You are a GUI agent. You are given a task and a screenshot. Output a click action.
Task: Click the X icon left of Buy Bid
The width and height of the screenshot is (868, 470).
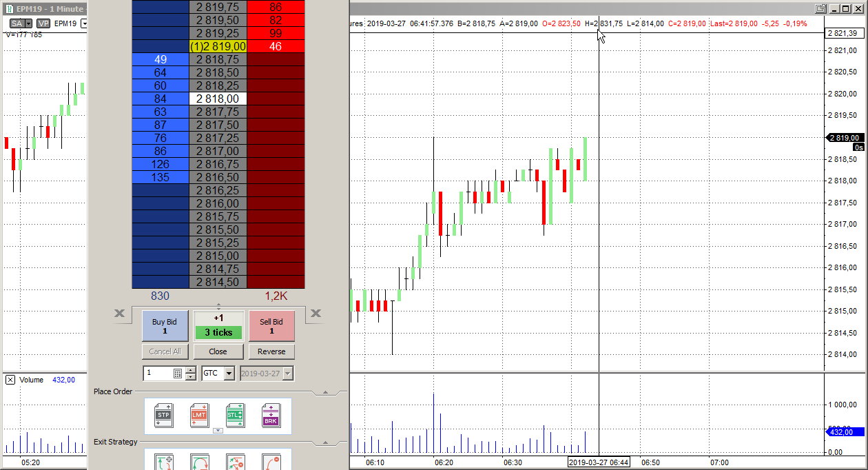120,314
